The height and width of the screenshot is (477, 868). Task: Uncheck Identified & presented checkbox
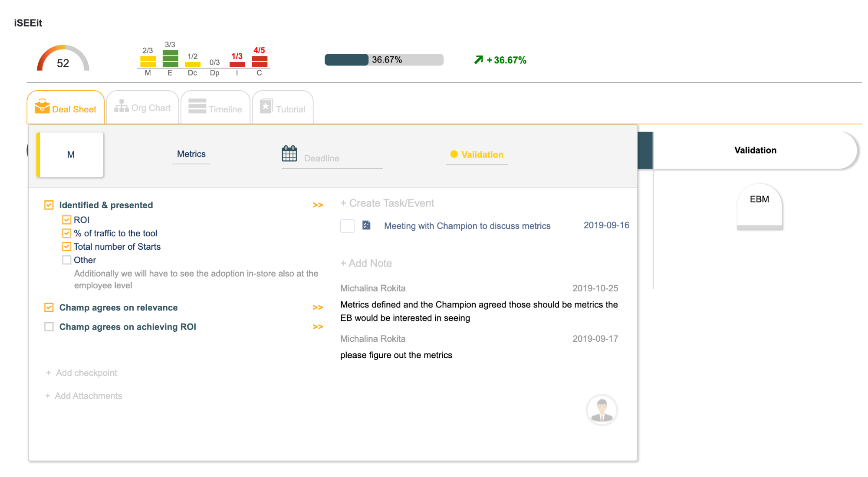click(49, 205)
